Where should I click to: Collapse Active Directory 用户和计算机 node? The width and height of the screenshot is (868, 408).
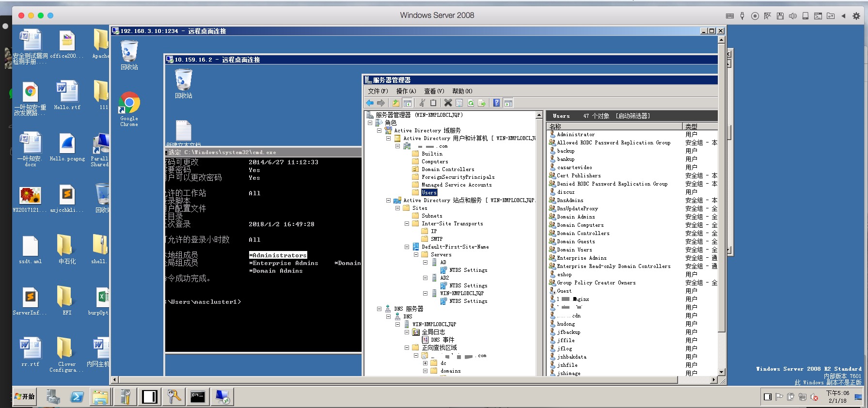click(x=388, y=139)
